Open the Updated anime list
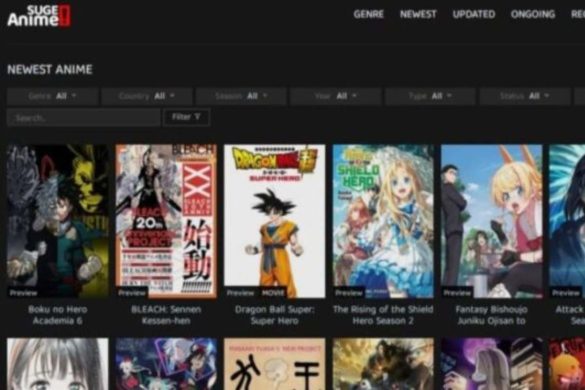Image resolution: width=585 pixels, height=390 pixels. pyautogui.click(x=474, y=14)
